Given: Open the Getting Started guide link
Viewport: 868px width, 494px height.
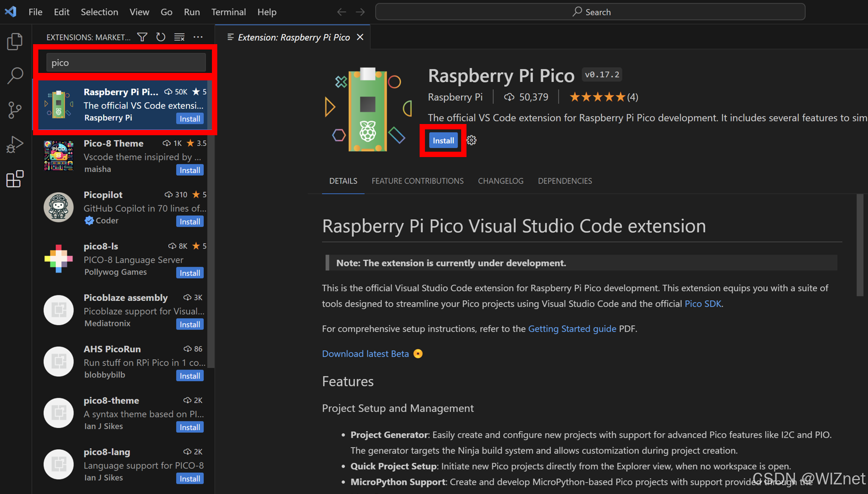Looking at the screenshot, I should click(572, 328).
